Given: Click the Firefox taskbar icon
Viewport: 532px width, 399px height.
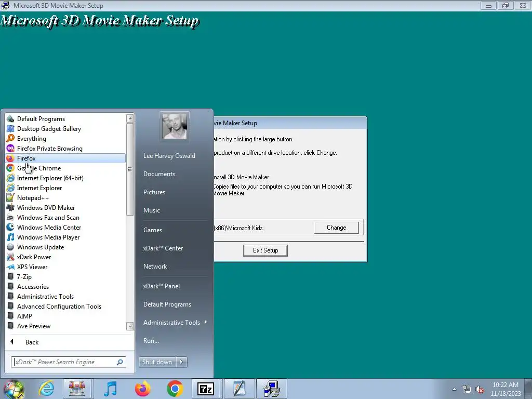Looking at the screenshot, I should [142, 389].
